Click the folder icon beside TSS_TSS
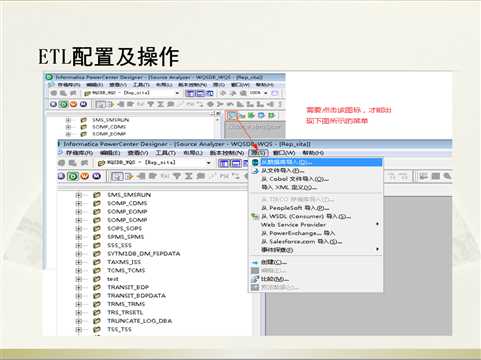The height and width of the screenshot is (360, 481). click(x=97, y=329)
